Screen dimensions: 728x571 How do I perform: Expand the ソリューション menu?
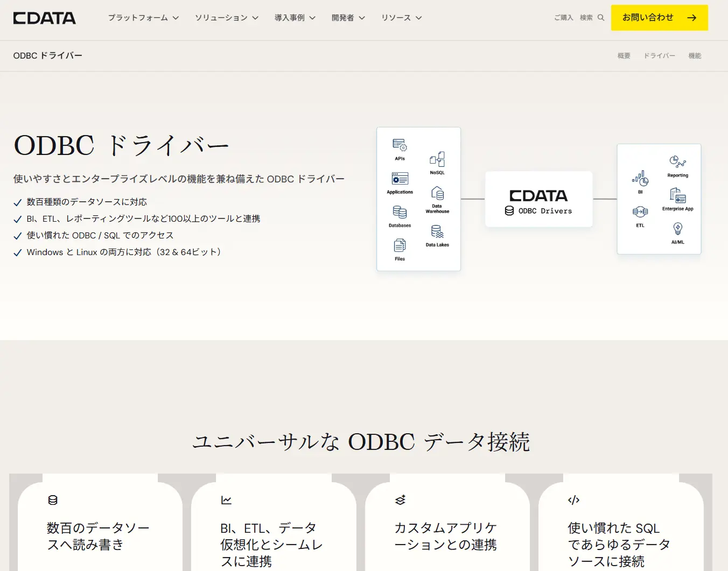[227, 18]
